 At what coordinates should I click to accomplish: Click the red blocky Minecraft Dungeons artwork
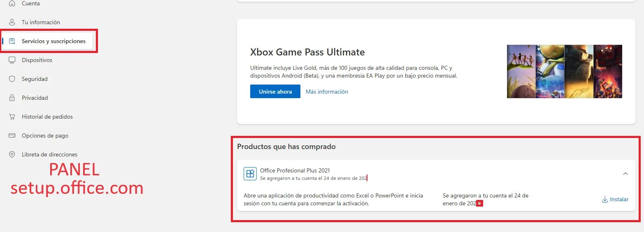click(x=608, y=71)
